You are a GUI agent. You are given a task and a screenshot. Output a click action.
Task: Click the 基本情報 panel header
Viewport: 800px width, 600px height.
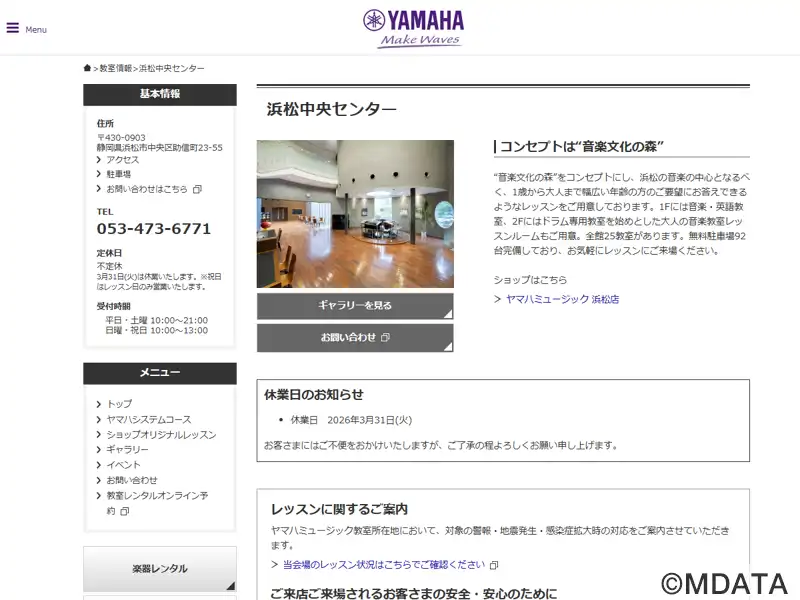click(160, 94)
